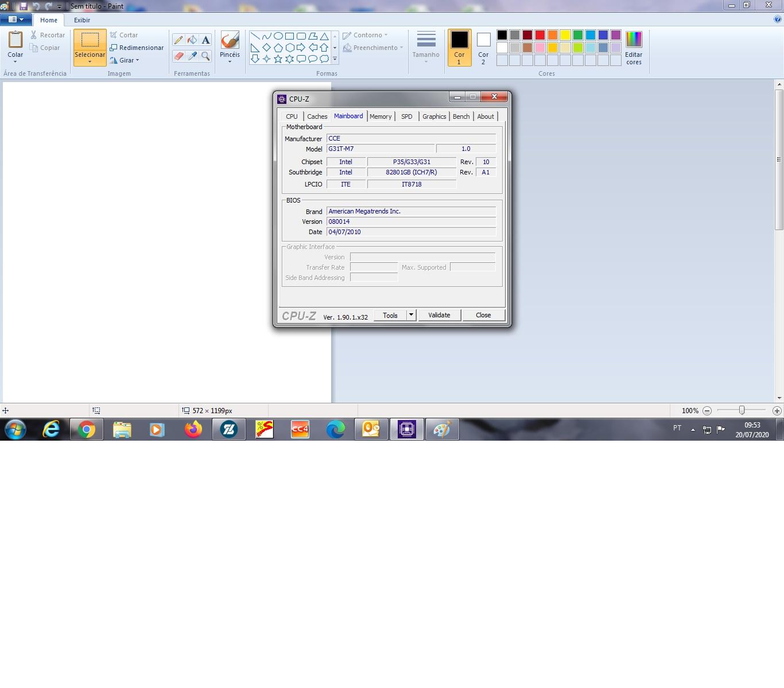The image size is (784, 688).
Task: Show hidden tray icons arrow
Action: pyautogui.click(x=693, y=429)
